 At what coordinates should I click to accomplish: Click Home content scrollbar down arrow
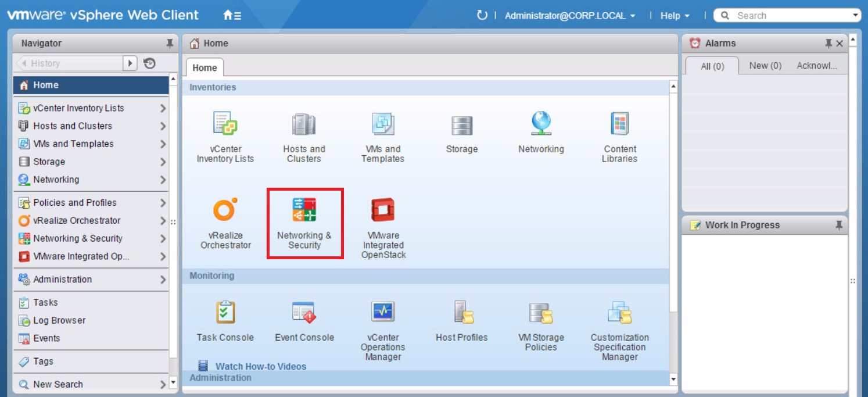(673, 380)
